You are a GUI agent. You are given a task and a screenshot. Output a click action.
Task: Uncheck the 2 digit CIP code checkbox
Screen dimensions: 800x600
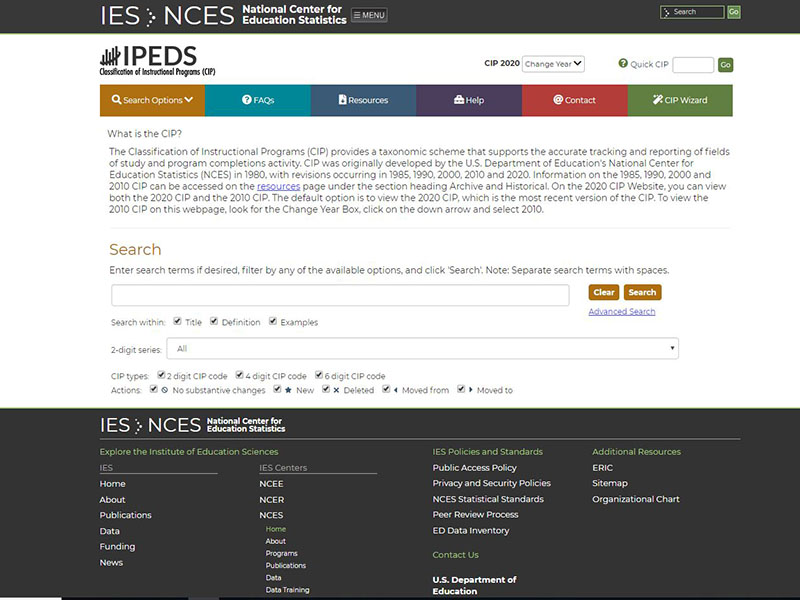tap(161, 375)
